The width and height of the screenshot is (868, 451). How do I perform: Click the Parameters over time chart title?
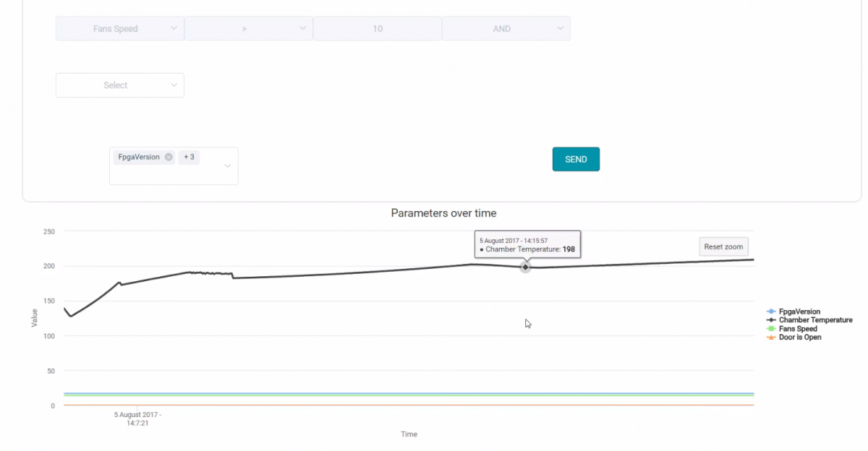point(443,213)
